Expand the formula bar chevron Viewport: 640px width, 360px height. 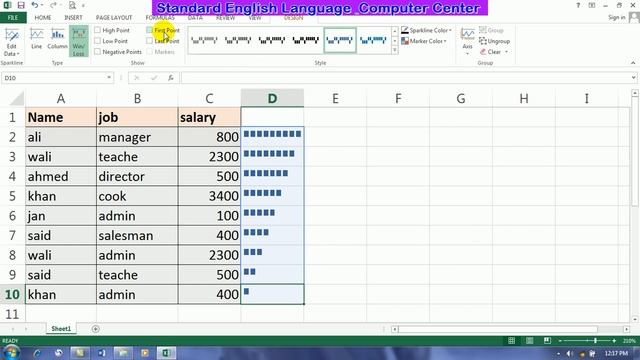[633, 78]
